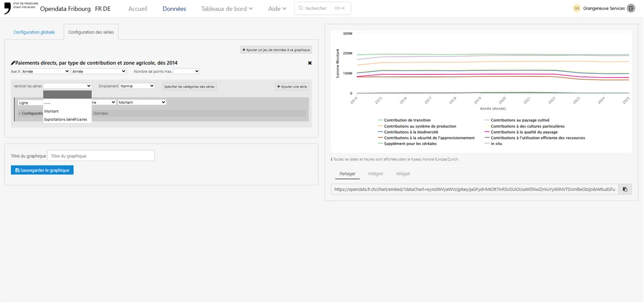Click the logout icon beside Grangeneuve Services
The image size is (644, 304).
point(631,8)
